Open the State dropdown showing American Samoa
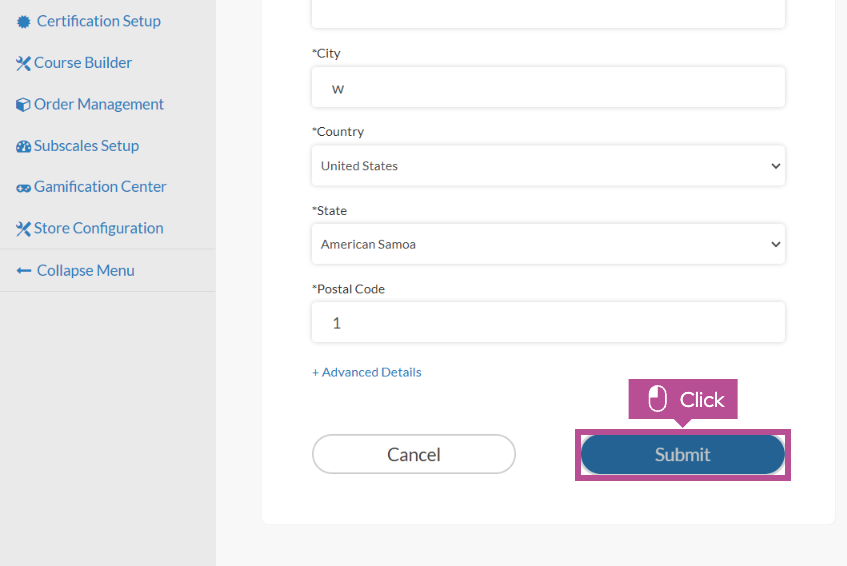Screen dimensions: 847x566 pyautogui.click(x=548, y=244)
